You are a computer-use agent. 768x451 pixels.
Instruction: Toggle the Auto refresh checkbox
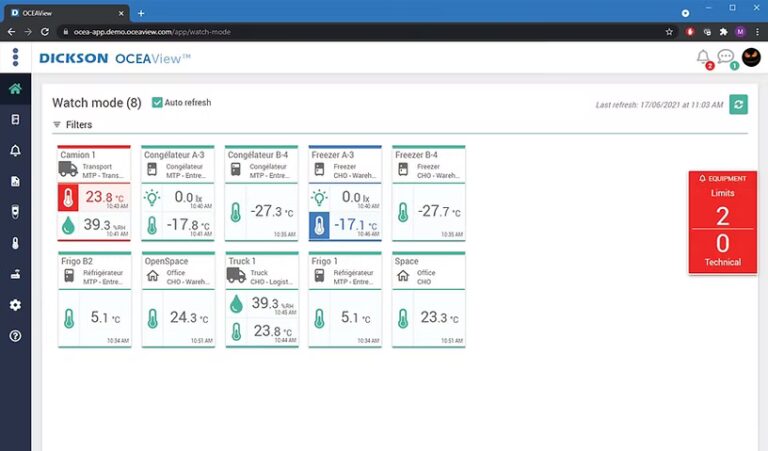pos(158,102)
